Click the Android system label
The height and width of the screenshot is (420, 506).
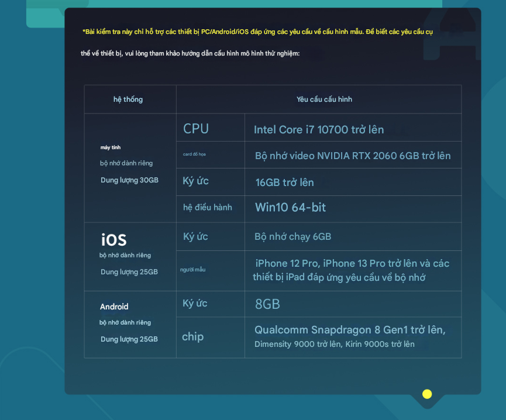coord(114,307)
